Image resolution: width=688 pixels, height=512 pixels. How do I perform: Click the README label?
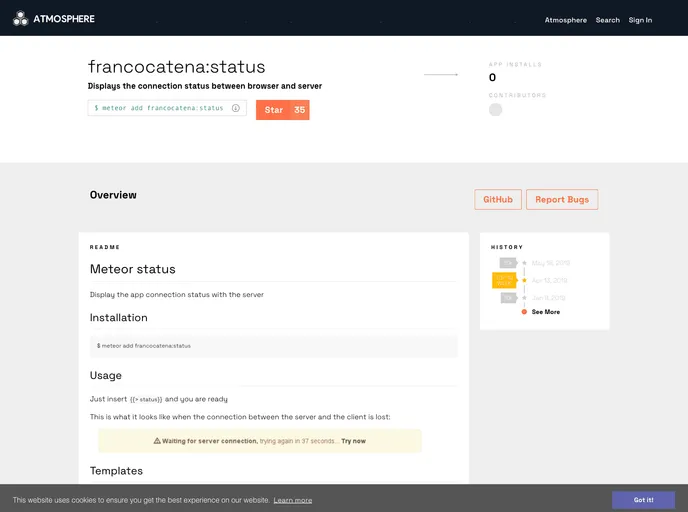pos(105,247)
